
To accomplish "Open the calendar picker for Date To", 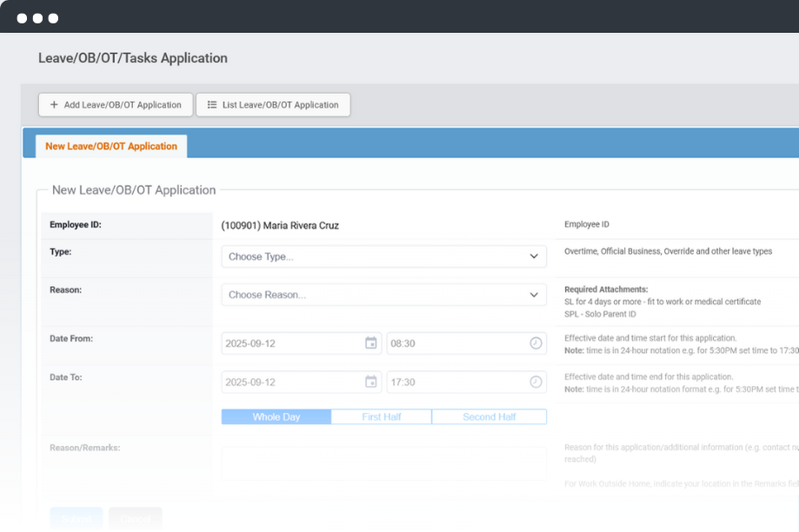I will pos(371,382).
